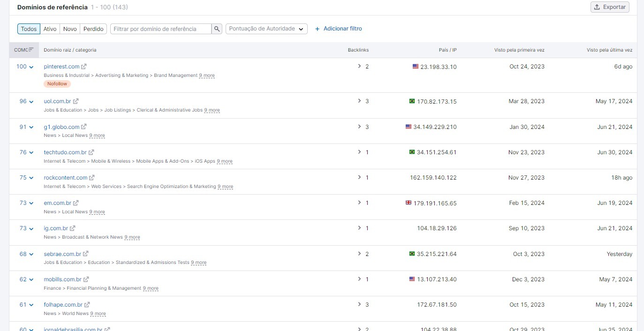This screenshot has height=331, width=644.
Task: Expand score 100 chevron for pinterest.com
Action: click(31, 67)
